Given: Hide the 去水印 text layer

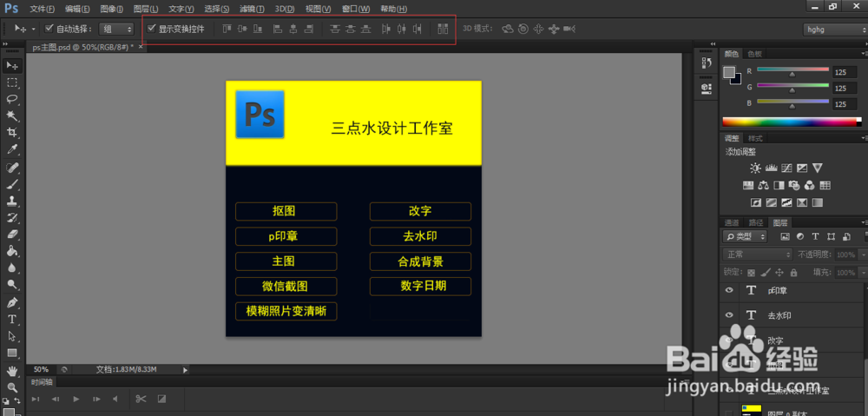Looking at the screenshot, I should [729, 314].
